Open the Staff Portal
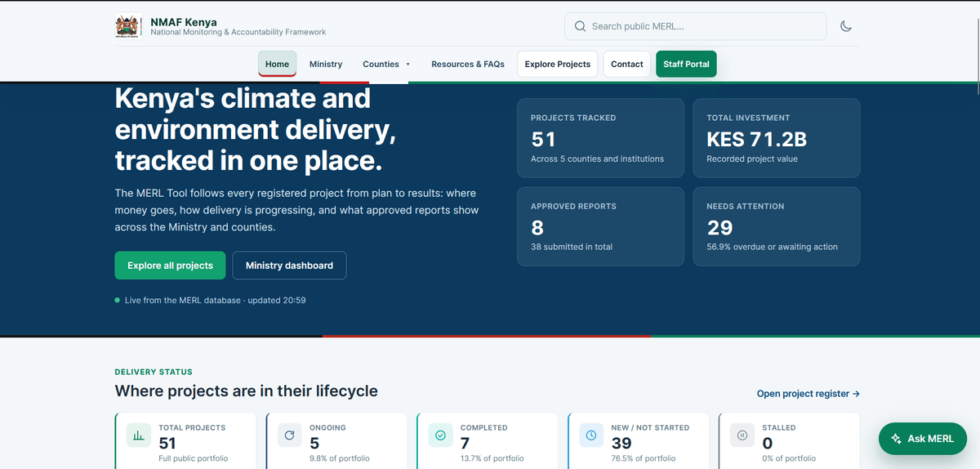980x469 pixels. tap(686, 64)
